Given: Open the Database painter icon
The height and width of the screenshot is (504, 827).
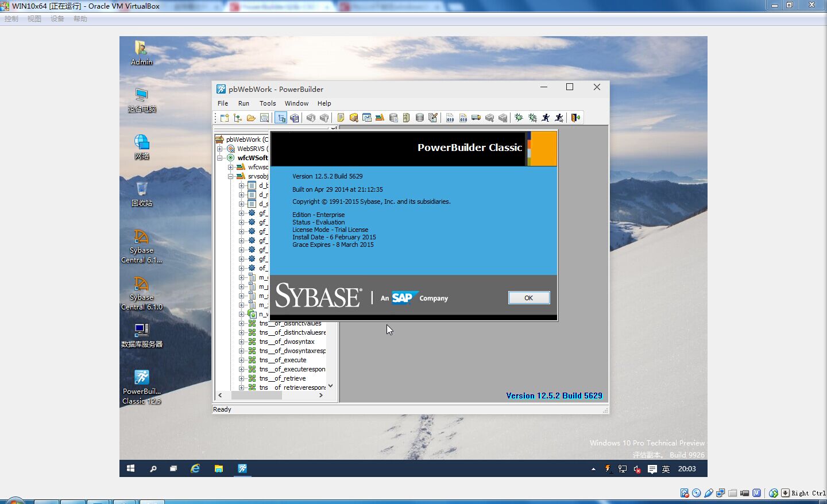Looking at the screenshot, I should tap(420, 118).
